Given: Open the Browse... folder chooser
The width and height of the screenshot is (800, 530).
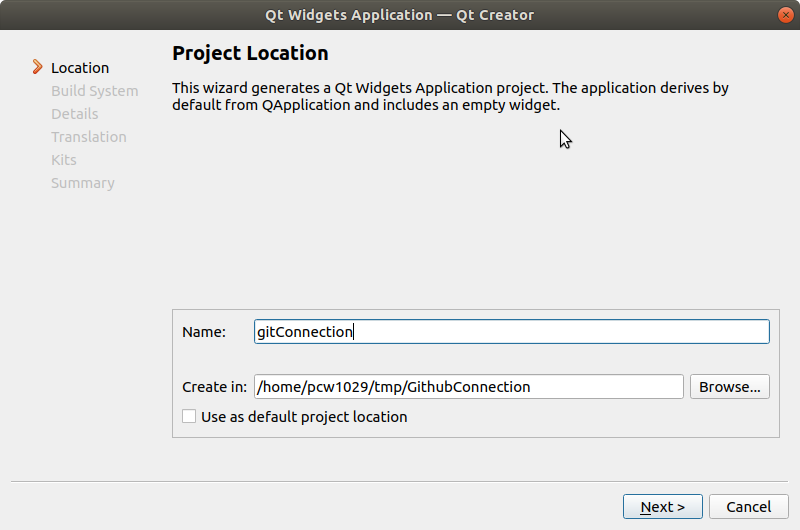Looking at the screenshot, I should pyautogui.click(x=729, y=387).
